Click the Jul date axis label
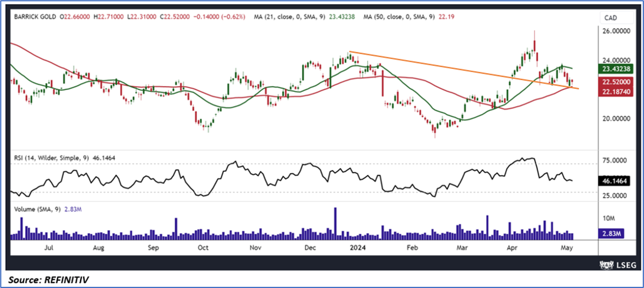The height and width of the screenshot is (288, 644). point(48,248)
